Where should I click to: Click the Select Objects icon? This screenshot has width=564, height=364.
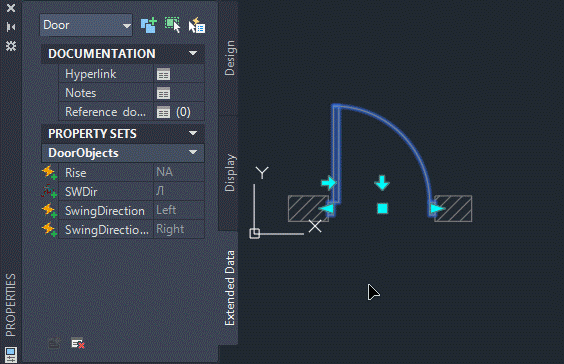pos(173,25)
